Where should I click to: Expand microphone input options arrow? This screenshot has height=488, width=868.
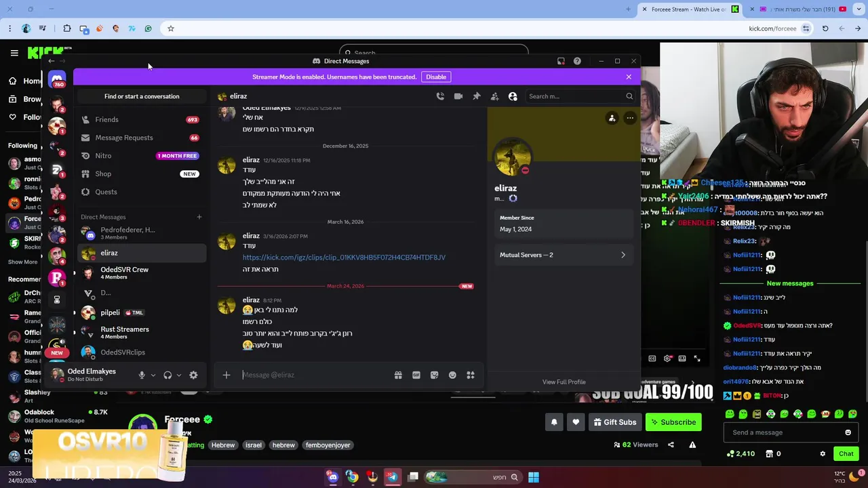[153, 375]
